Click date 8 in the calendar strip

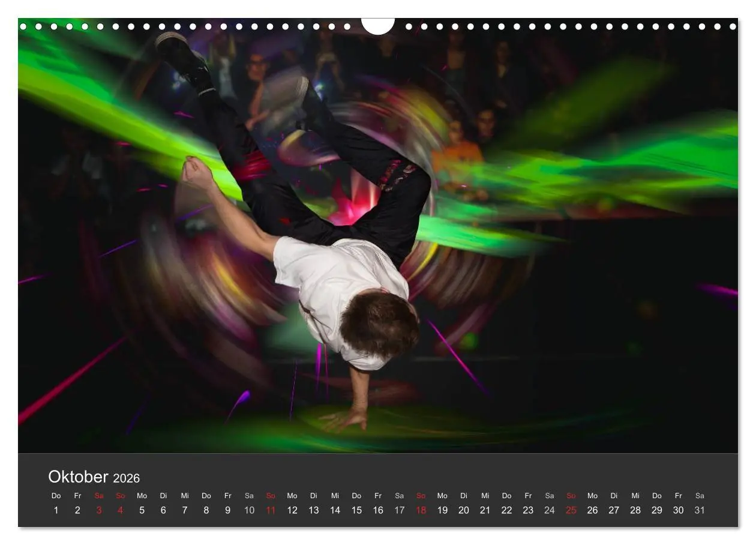(206, 510)
